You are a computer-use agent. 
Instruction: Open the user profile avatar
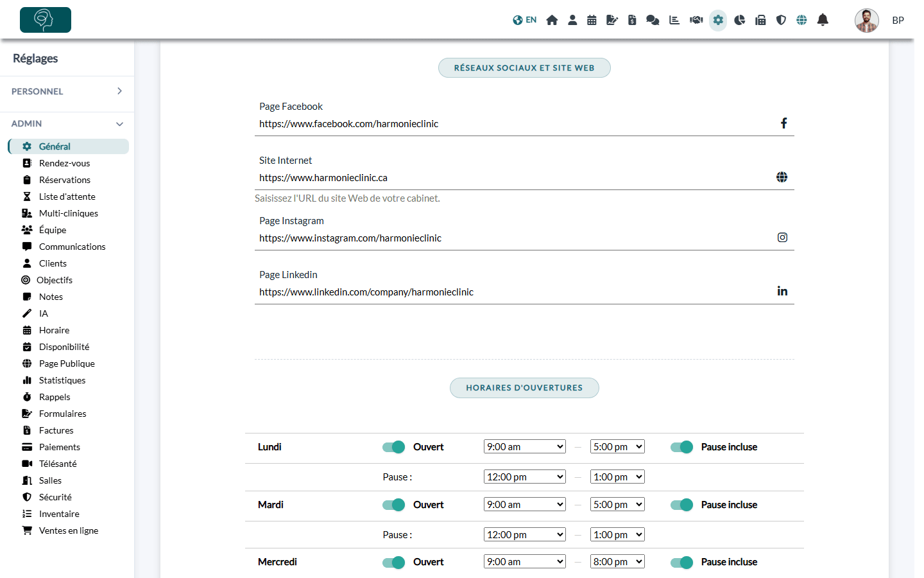(867, 21)
